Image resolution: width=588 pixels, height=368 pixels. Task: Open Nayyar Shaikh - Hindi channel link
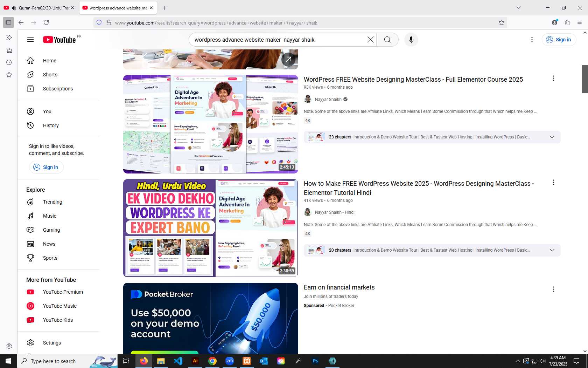tap(335, 212)
